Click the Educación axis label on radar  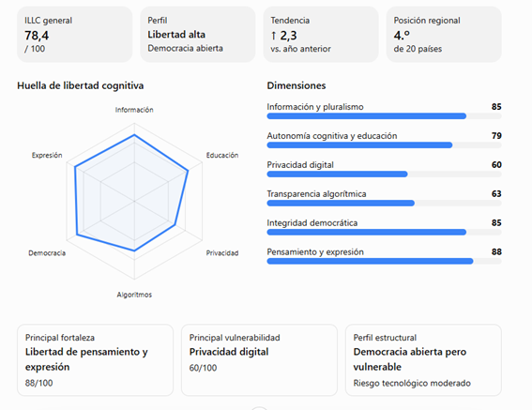click(x=222, y=155)
